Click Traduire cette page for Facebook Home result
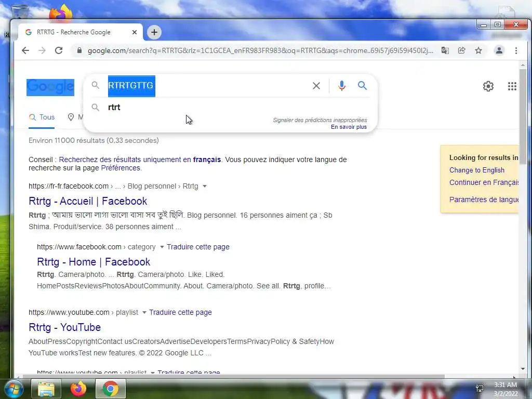The width and height of the screenshot is (532, 399). click(198, 247)
